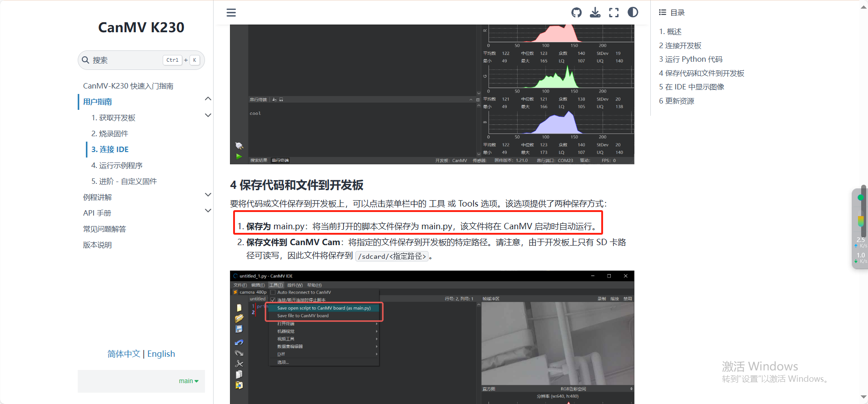Go to 4. 运行示例程序 page

[x=117, y=165]
